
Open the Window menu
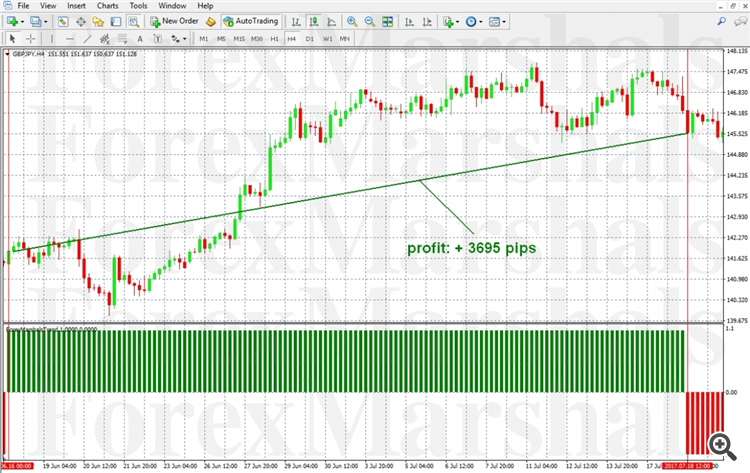(172, 6)
